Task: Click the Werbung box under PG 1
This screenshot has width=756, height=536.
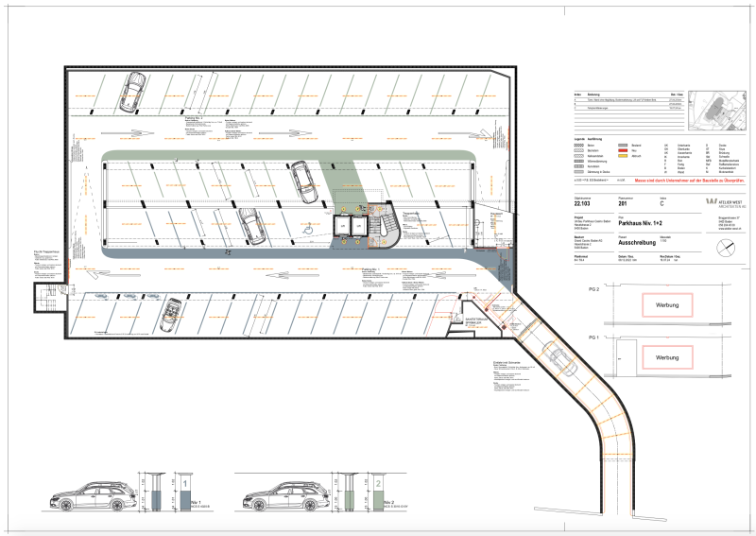Action: pyautogui.click(x=667, y=358)
